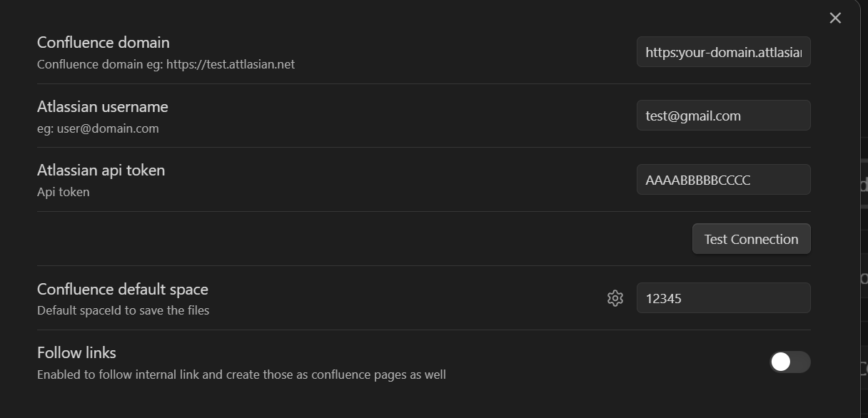868x418 pixels.
Task: Enable the Follow links toggle
Action: tap(790, 362)
